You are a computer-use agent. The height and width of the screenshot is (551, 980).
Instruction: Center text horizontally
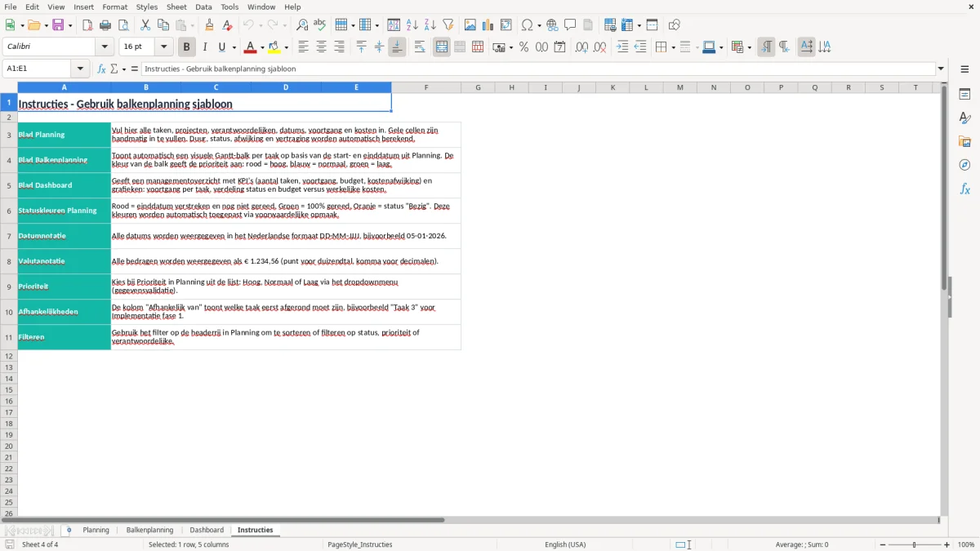click(322, 47)
